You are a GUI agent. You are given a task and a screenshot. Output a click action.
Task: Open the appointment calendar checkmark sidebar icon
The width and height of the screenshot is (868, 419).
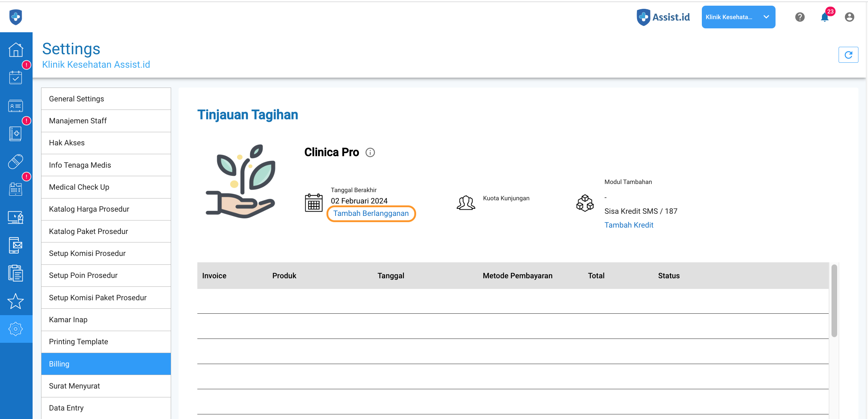16,78
